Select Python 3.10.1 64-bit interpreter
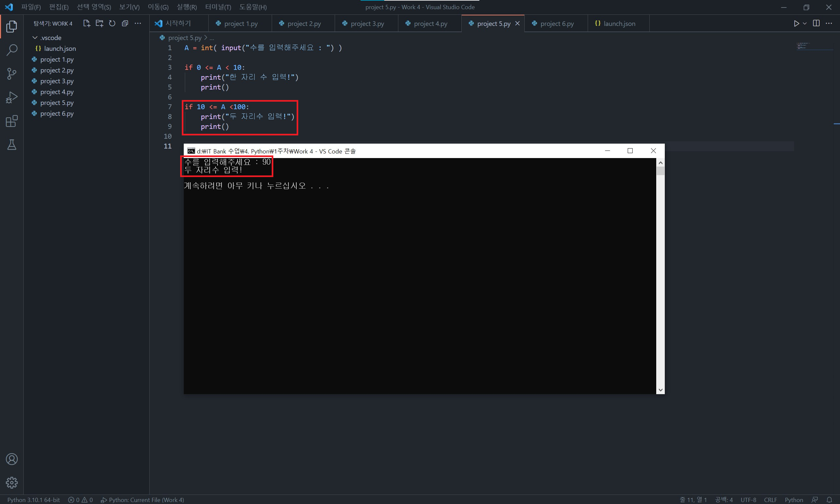This screenshot has width=840, height=504. tap(34, 500)
